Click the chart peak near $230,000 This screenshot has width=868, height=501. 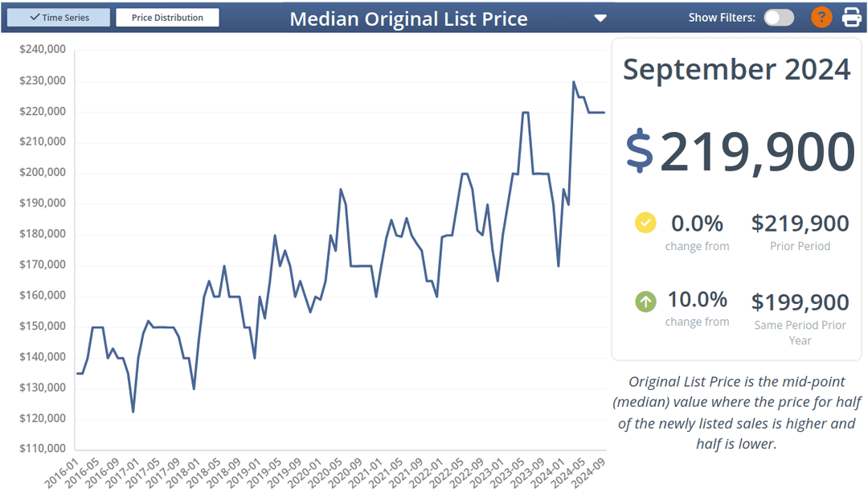coord(574,81)
